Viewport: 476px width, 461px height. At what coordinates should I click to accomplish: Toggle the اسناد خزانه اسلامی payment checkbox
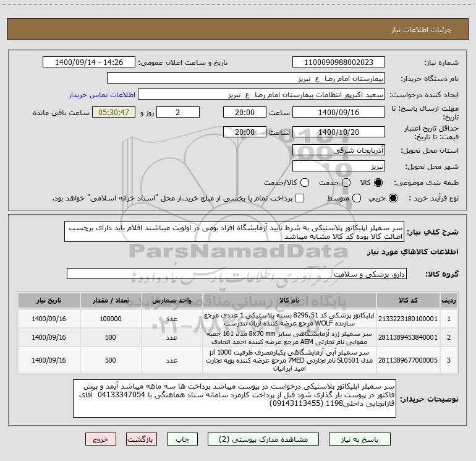point(300,198)
